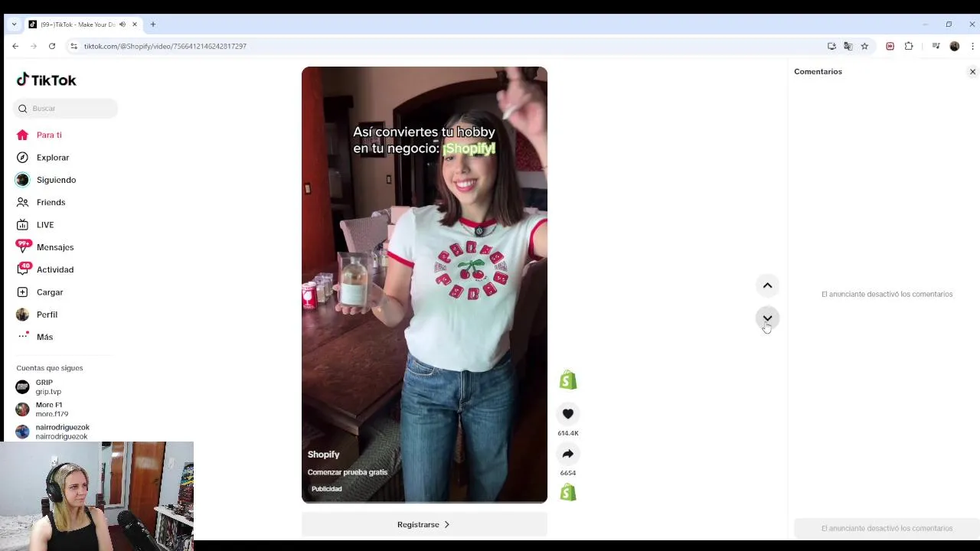Open the Friends section
Viewport: 980px width, 551px height.
pyautogui.click(x=51, y=202)
